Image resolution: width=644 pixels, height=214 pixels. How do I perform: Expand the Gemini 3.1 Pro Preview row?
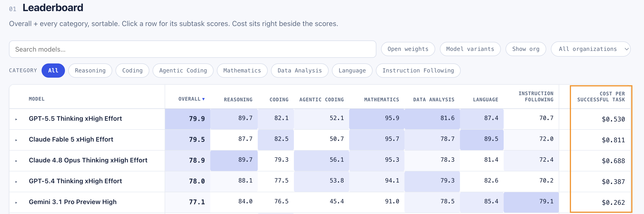(16, 202)
